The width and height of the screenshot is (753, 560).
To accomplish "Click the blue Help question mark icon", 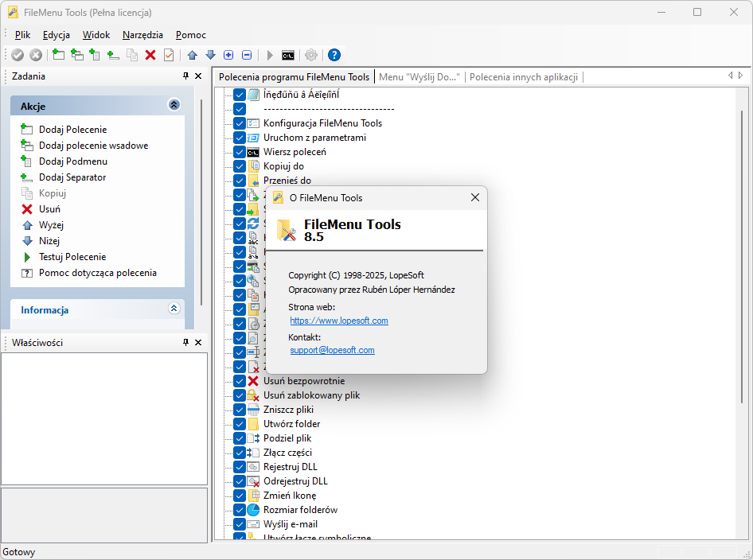I will click(x=334, y=55).
